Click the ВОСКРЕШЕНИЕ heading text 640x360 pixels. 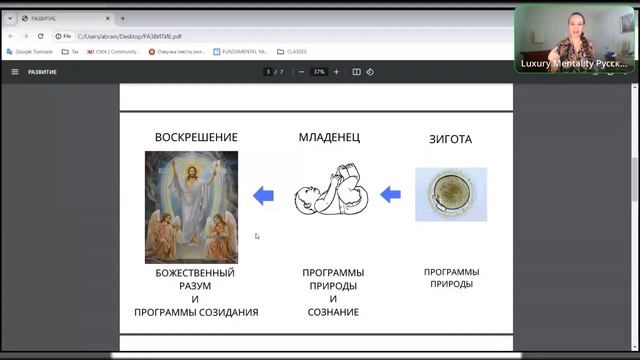pyautogui.click(x=196, y=137)
